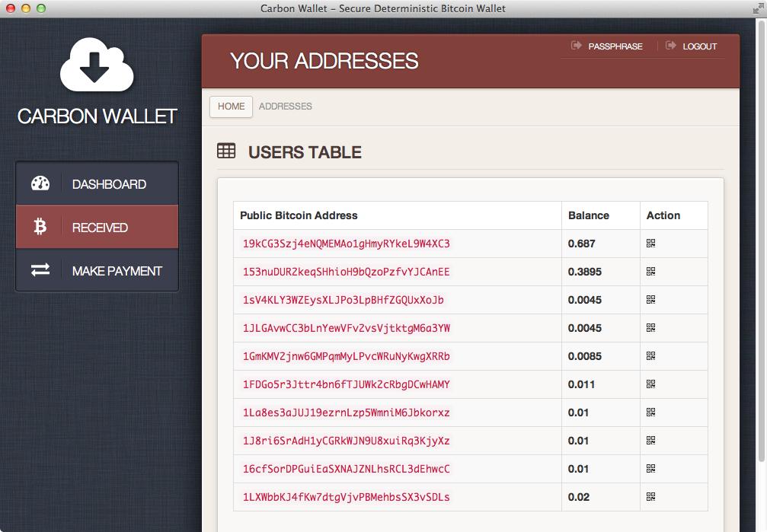Click the Bitcoin symbol icon in Received

(x=40, y=226)
